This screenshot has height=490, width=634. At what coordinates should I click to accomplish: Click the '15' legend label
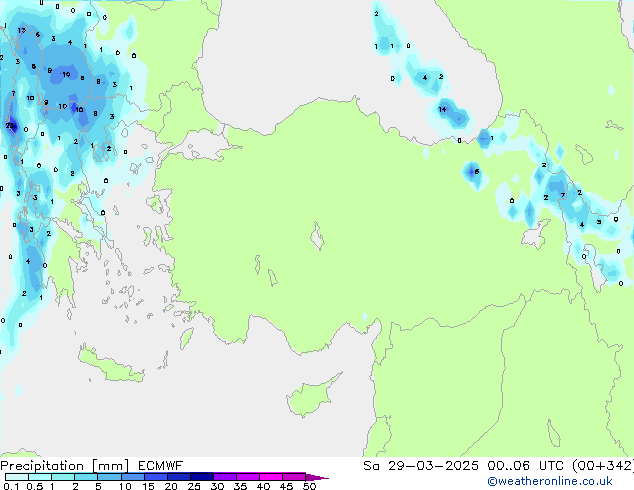[148, 486]
